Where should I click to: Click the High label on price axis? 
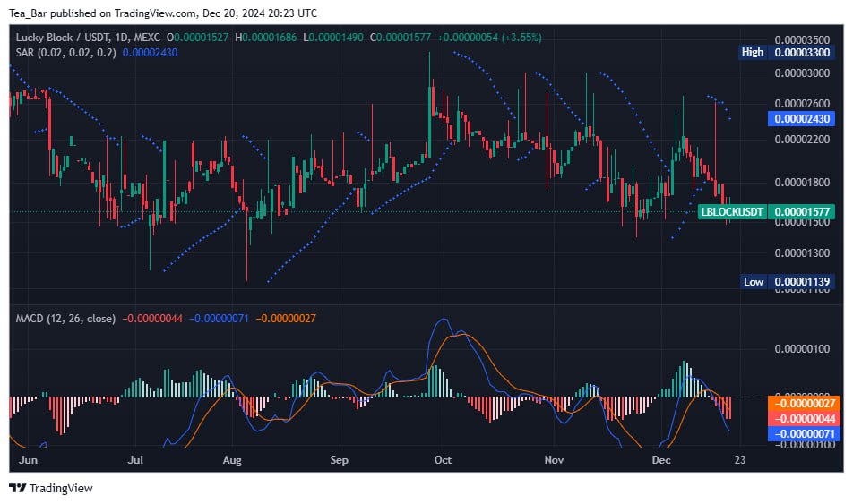point(753,52)
